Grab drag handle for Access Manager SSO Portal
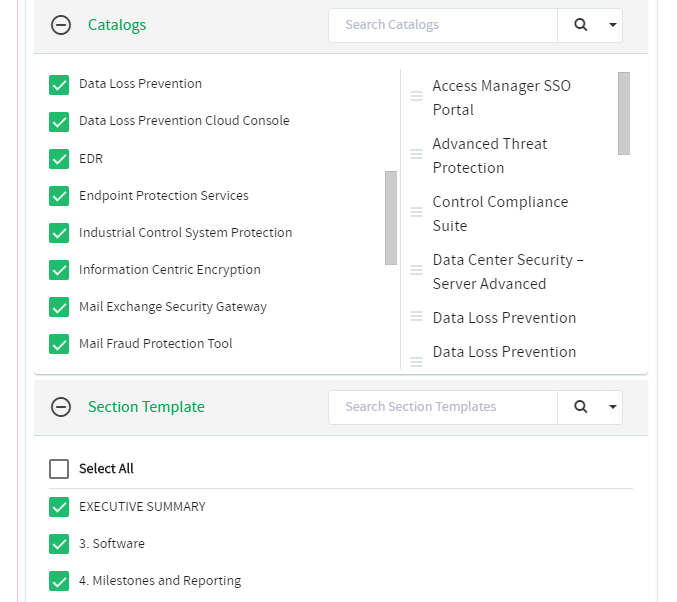This screenshot has width=677, height=602. point(416,96)
